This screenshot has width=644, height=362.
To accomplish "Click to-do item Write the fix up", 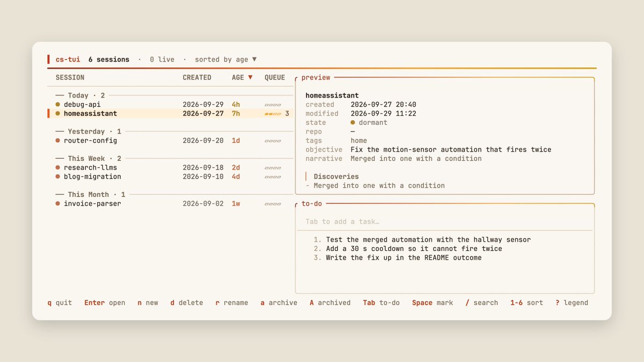I will 398,257.
